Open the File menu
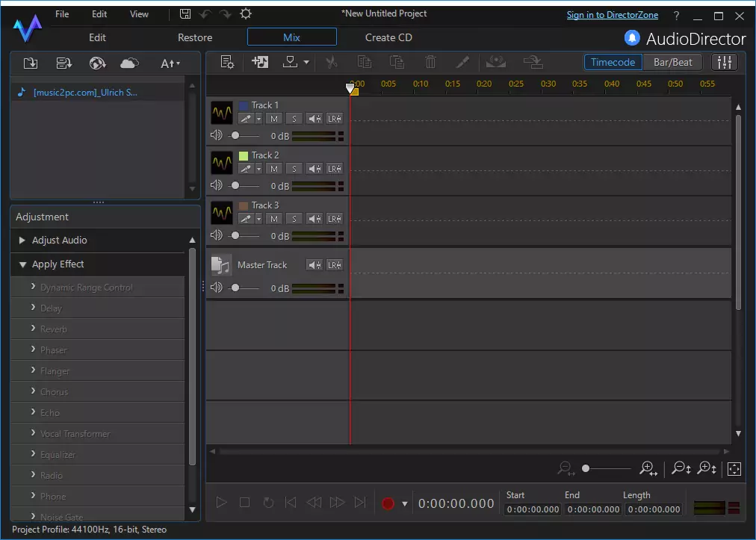756x540 pixels. coord(62,14)
